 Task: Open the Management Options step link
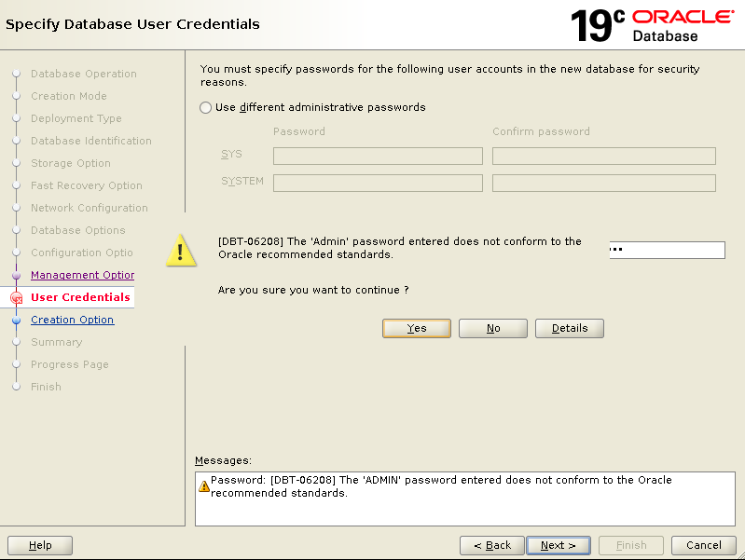(82, 275)
